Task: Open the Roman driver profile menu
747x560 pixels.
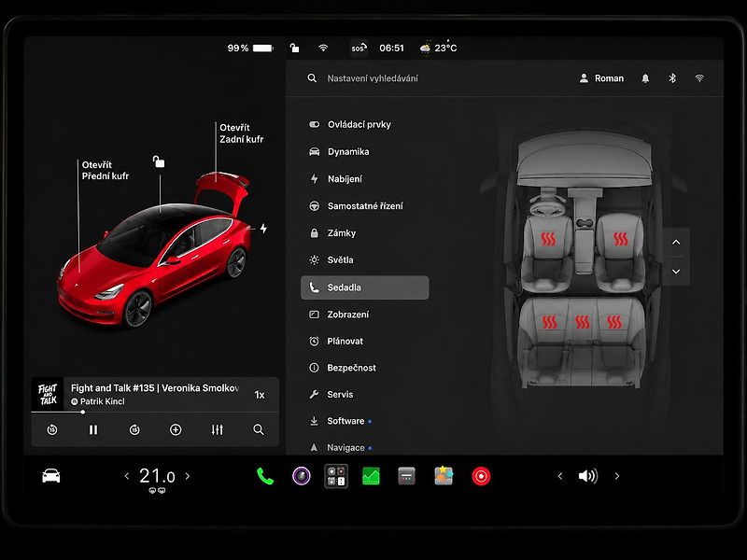Action: tap(601, 78)
